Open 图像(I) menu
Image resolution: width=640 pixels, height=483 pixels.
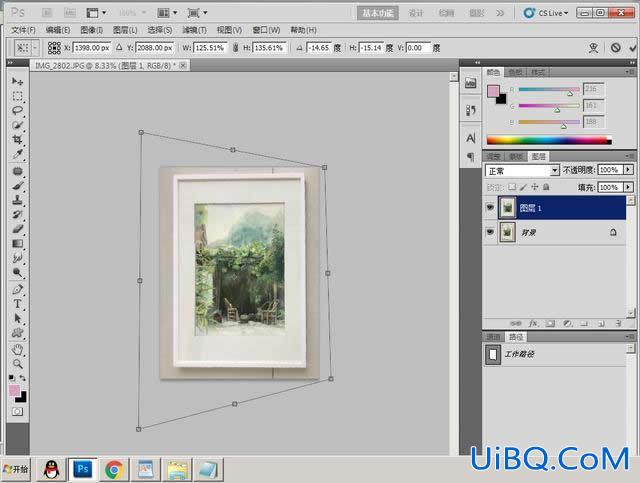tap(91, 30)
